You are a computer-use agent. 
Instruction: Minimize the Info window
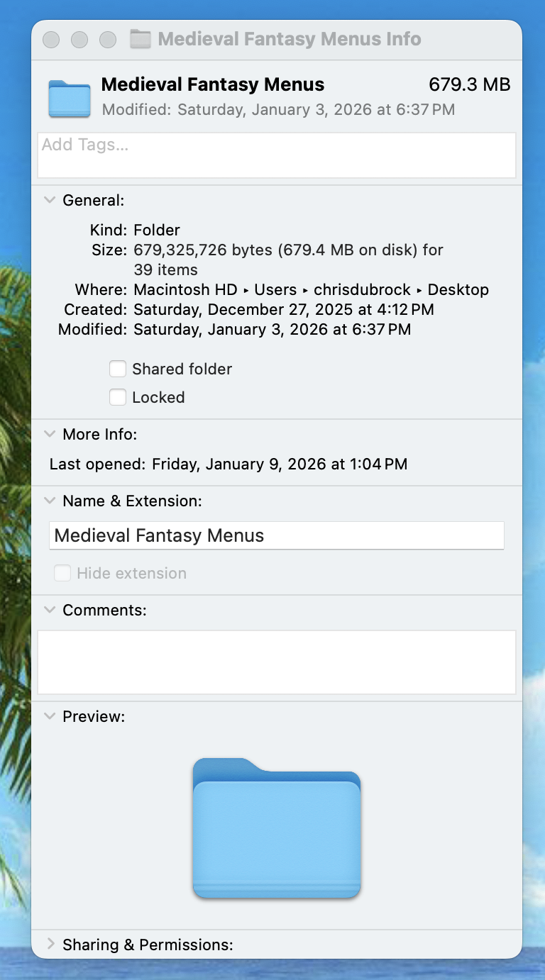(79, 40)
